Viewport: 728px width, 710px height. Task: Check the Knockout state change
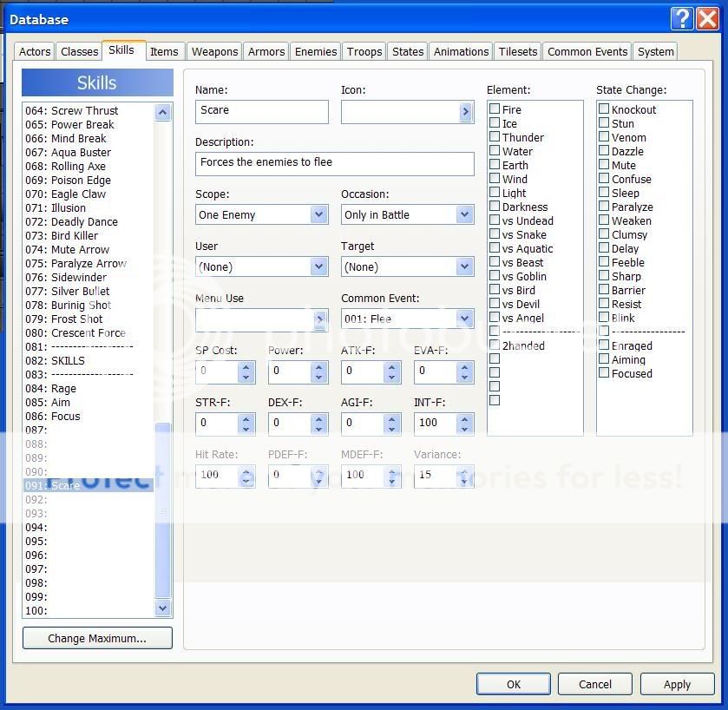point(604,109)
